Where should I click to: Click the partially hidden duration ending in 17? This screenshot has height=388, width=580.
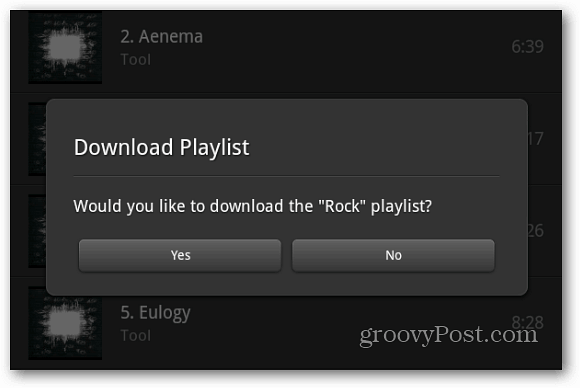(535, 139)
